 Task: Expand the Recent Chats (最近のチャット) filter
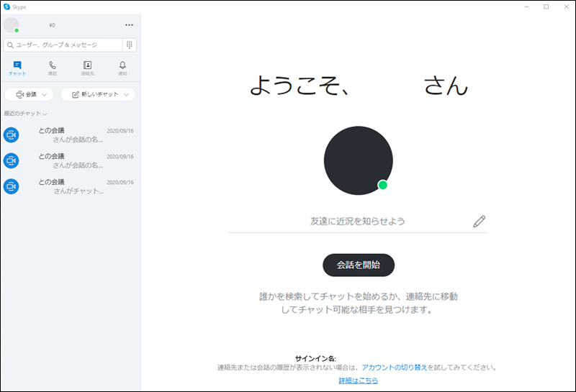tap(25, 114)
